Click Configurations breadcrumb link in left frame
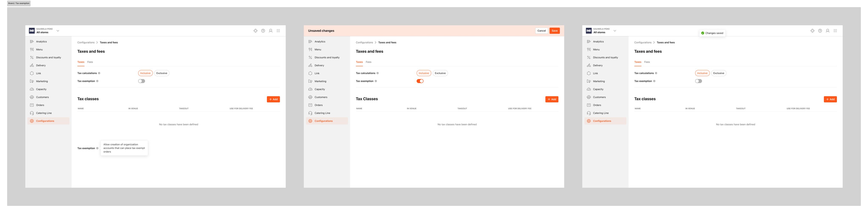 [x=86, y=42]
